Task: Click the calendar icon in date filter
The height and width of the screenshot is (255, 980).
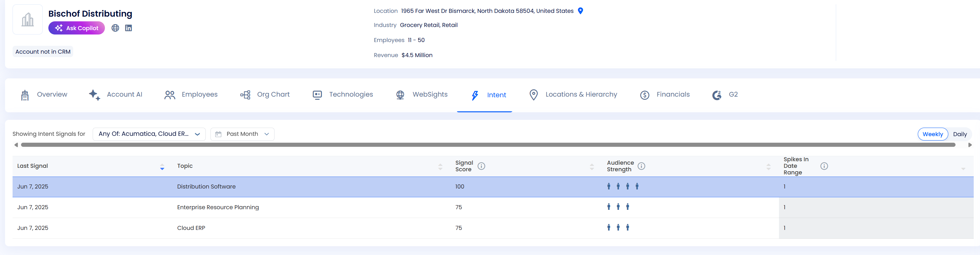Action: 218,134
